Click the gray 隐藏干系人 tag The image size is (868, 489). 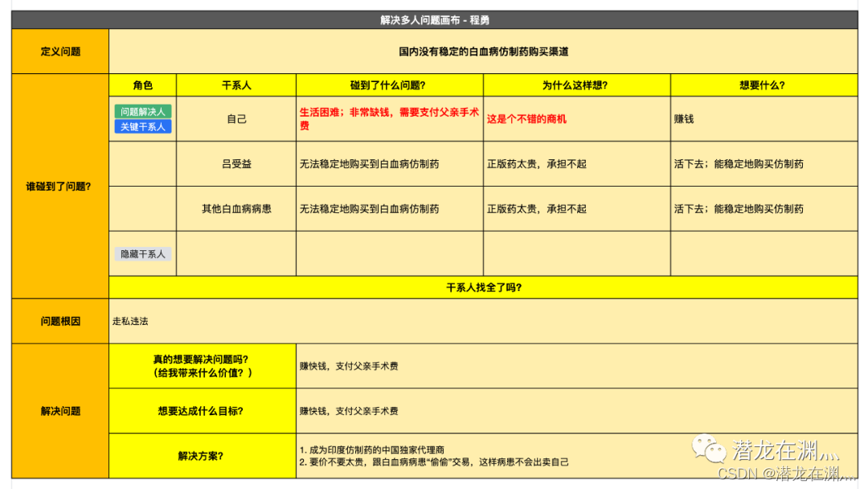pos(143,254)
